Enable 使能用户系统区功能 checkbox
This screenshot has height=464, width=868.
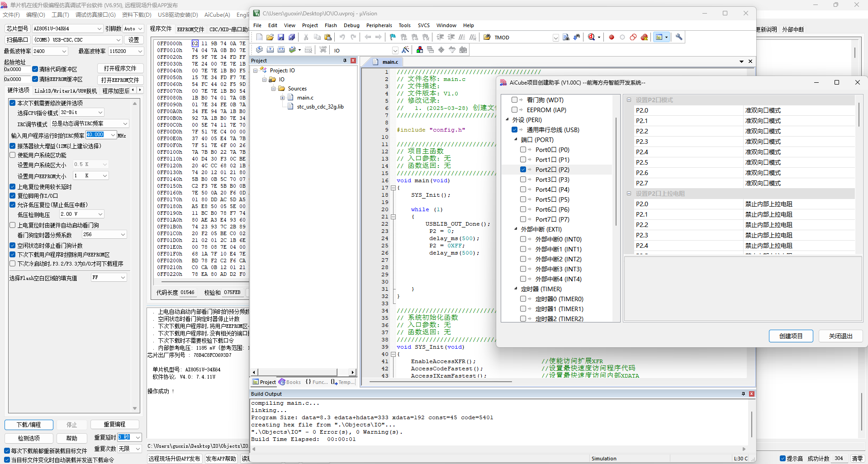[13, 155]
